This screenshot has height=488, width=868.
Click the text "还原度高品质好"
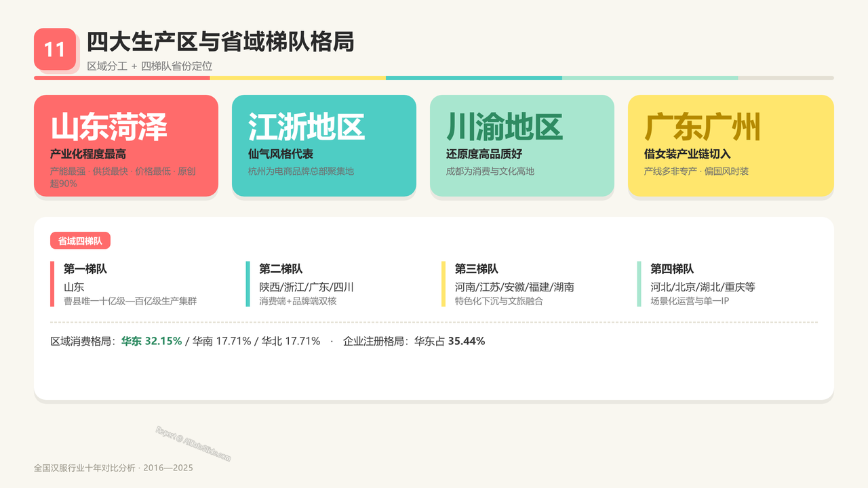pyautogui.click(x=484, y=155)
